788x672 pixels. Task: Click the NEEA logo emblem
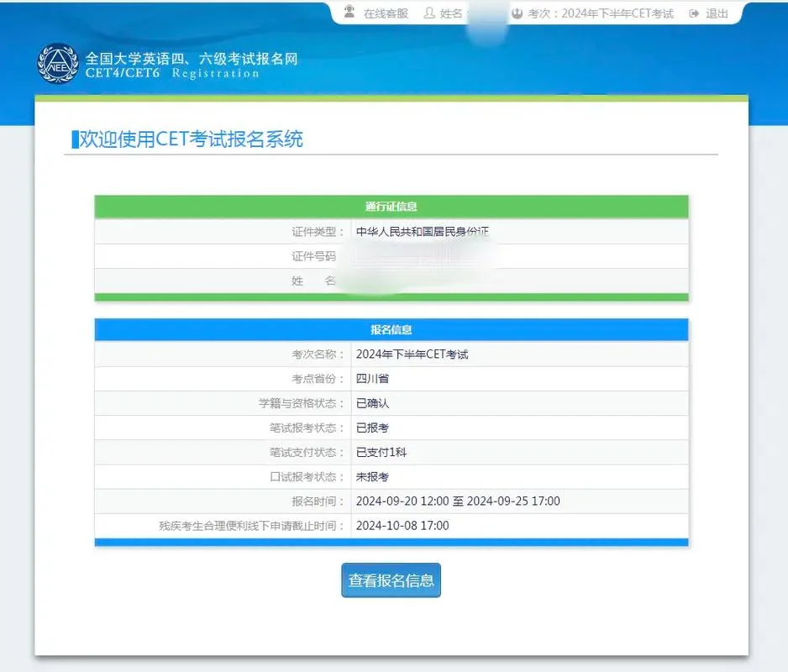click(x=58, y=63)
